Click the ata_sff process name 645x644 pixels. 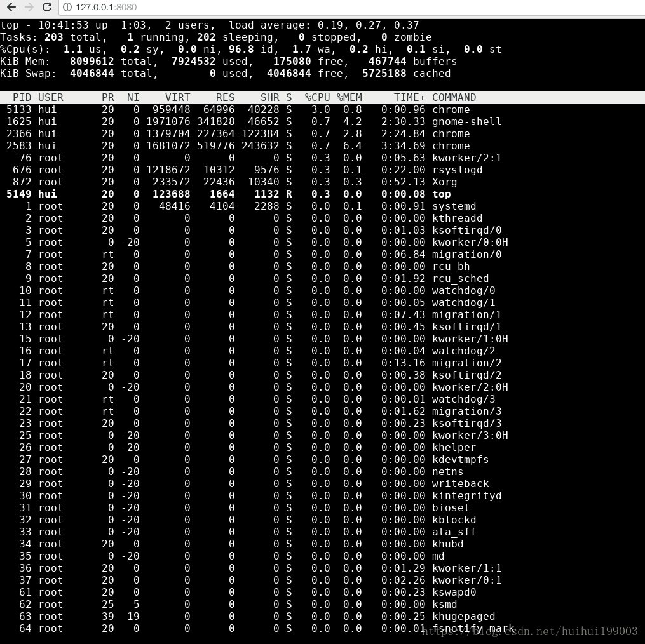[x=454, y=532]
